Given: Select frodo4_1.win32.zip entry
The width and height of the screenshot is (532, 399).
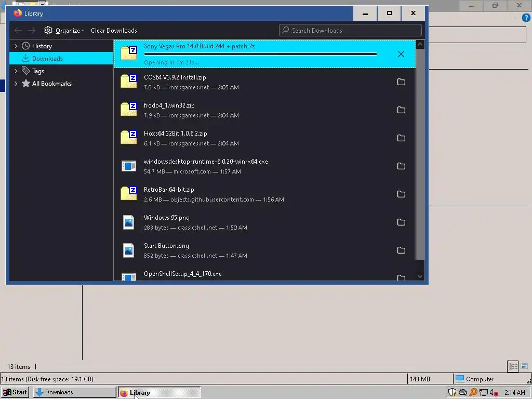Looking at the screenshot, I should (x=264, y=110).
